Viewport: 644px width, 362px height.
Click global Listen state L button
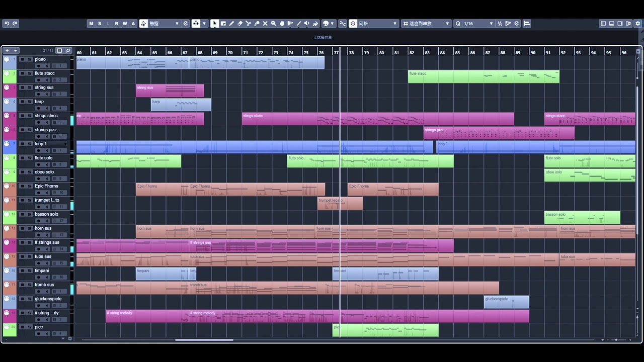[108, 24]
